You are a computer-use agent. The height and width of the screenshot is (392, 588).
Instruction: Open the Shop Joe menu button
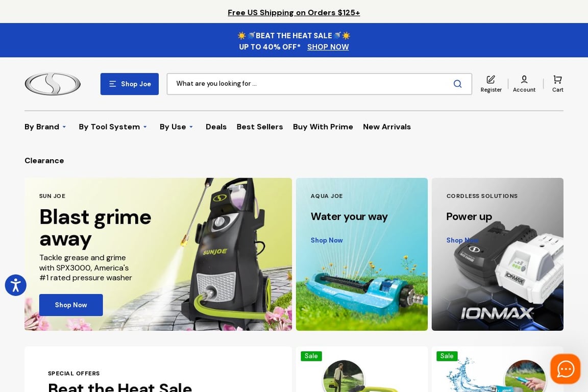(x=129, y=84)
